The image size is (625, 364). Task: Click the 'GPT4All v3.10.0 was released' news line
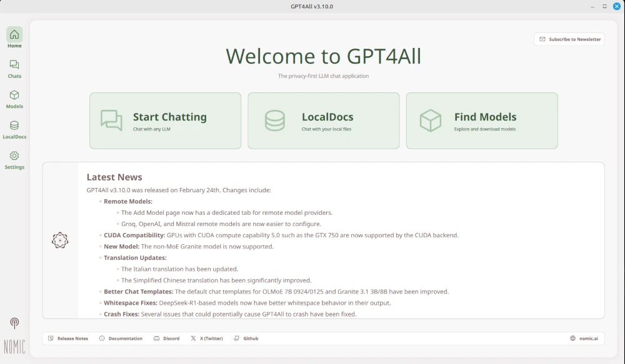(x=179, y=190)
